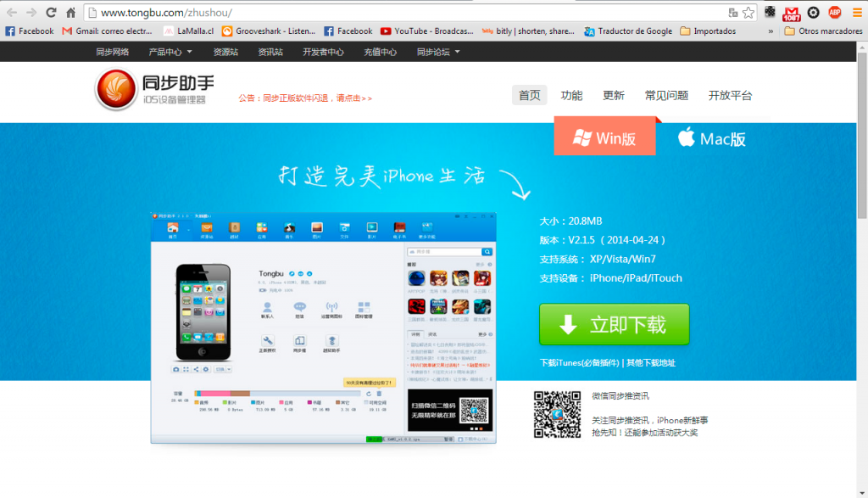Open the 常见问题 navigation tab
Viewport: 868px width, 498px height.
666,95
